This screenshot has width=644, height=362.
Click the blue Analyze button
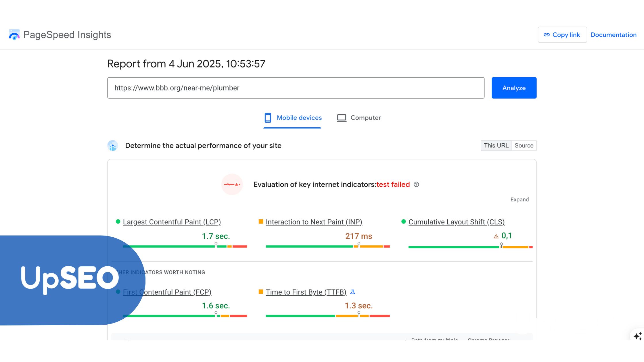(x=514, y=88)
